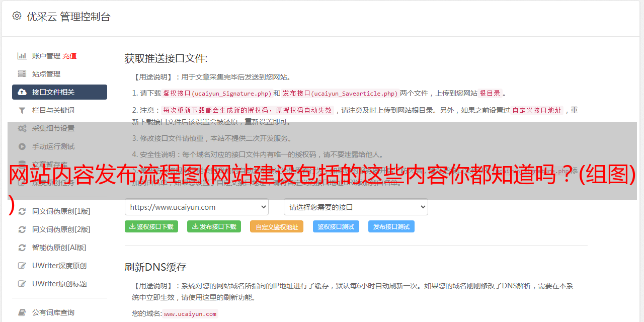
Task: Click the blue 鉴权接口测试 button
Action: click(x=336, y=226)
